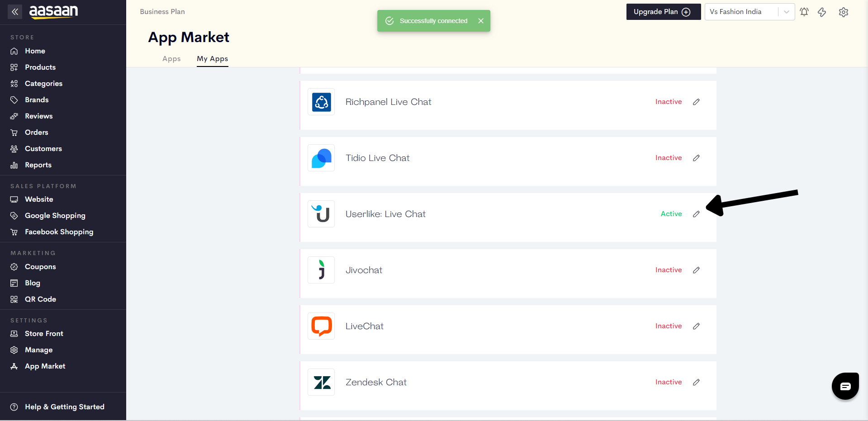The image size is (868, 421).
Task: Click the Tidio Live Chat title
Action: tap(377, 158)
